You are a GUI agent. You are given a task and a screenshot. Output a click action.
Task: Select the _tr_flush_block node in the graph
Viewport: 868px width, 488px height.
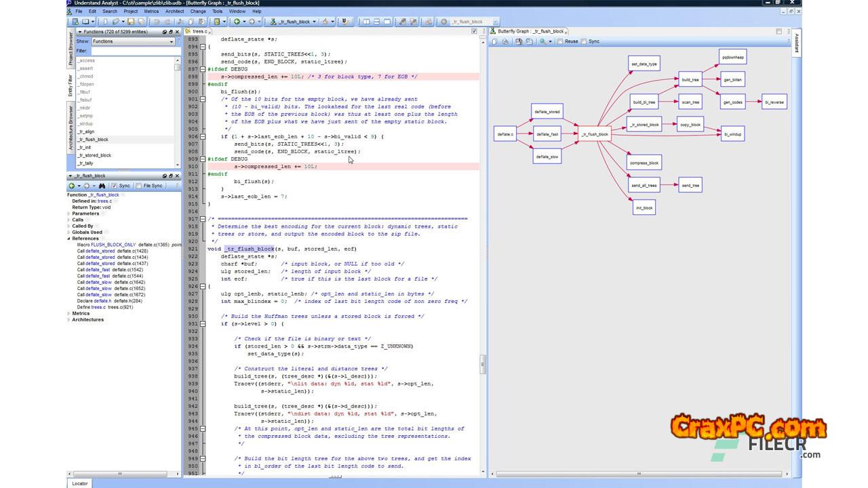(595, 134)
